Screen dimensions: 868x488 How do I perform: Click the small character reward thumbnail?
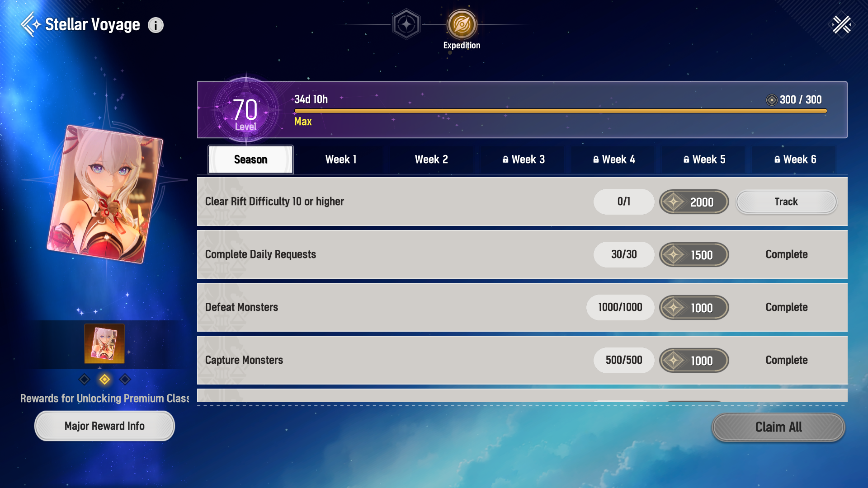tap(104, 343)
